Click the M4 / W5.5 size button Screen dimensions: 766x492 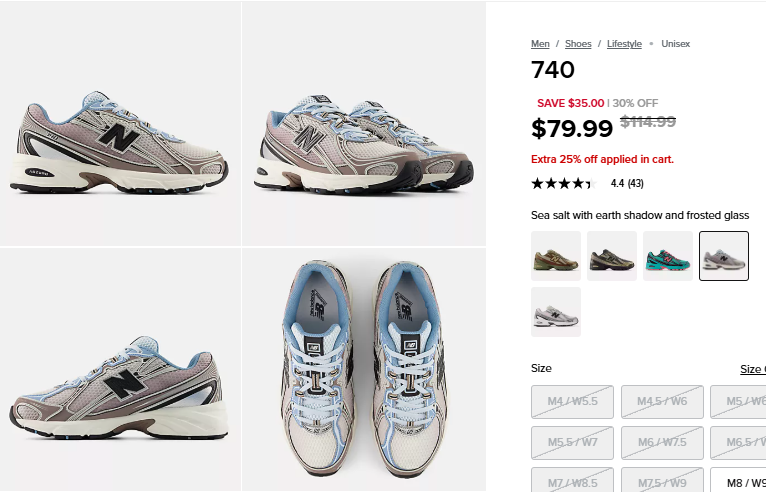(x=572, y=402)
